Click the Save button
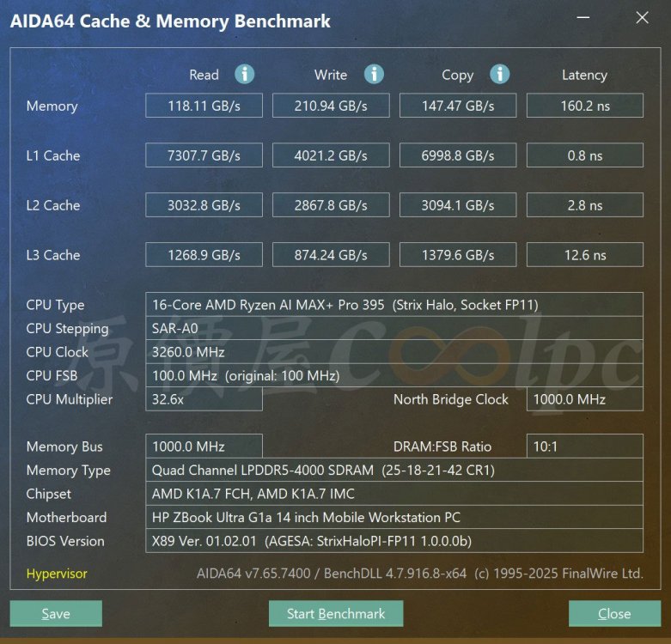Viewport: 671px width, 644px height. pos(56,614)
